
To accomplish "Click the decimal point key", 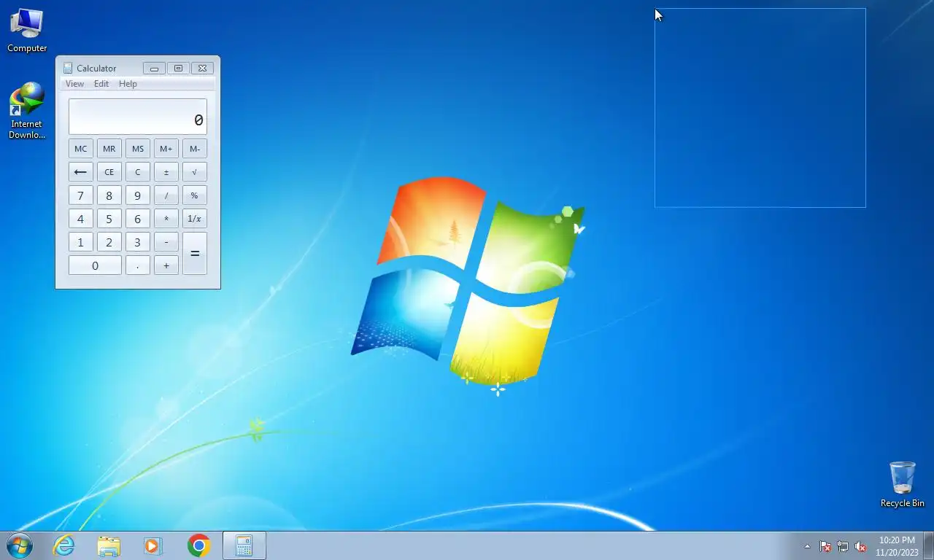I will [138, 265].
